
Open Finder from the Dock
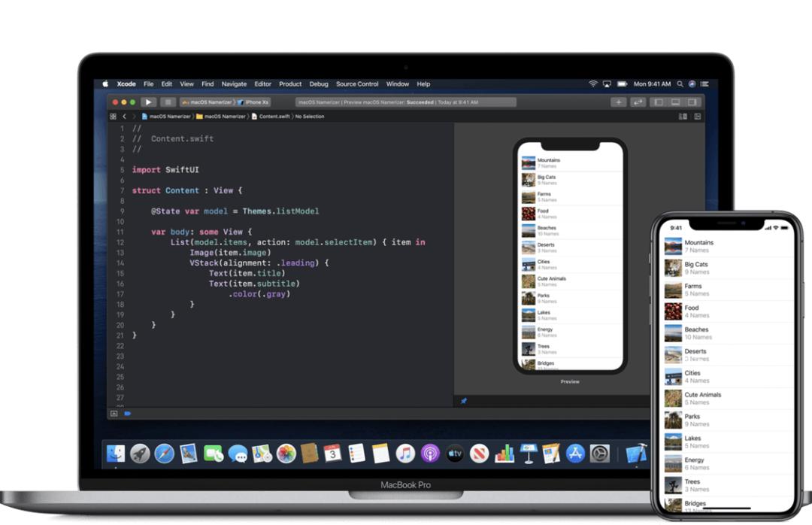click(116, 454)
